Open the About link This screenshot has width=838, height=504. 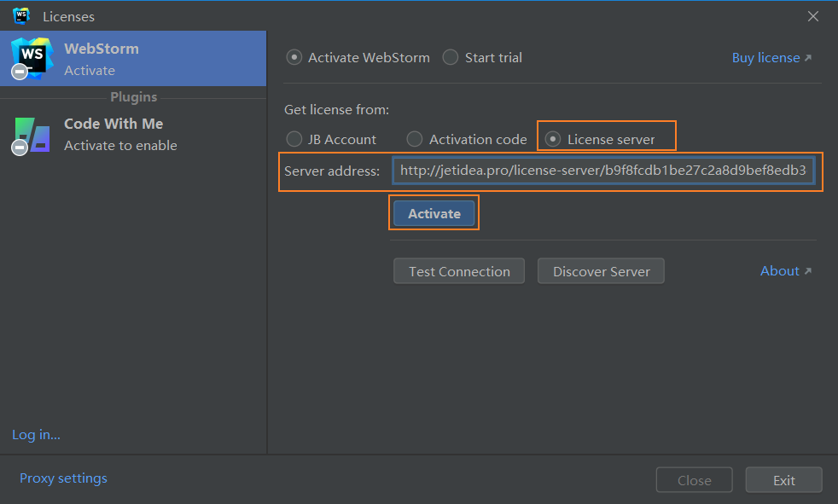click(x=786, y=270)
